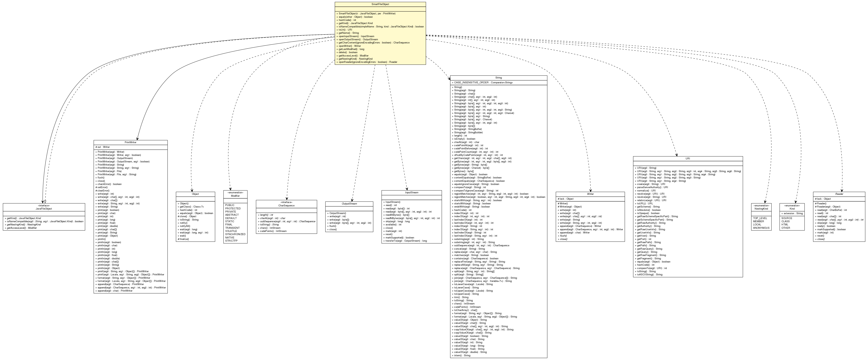
Task: Select concat(arg0 : String) : String
Action: 468,249
